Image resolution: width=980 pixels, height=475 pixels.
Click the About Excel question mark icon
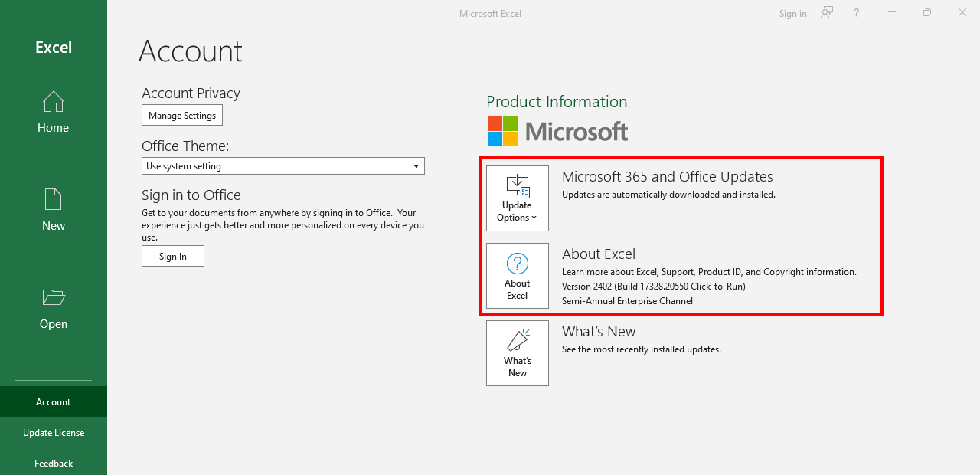pos(518,264)
